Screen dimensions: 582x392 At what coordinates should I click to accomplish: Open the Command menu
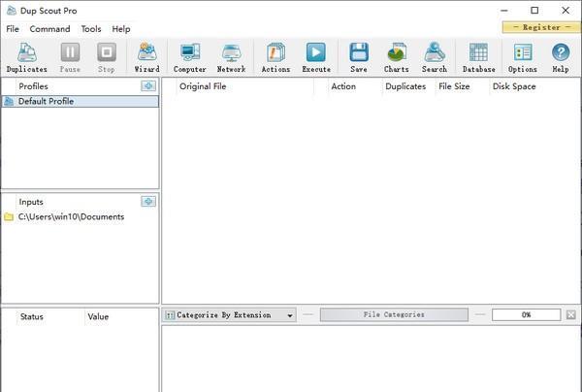pos(49,29)
